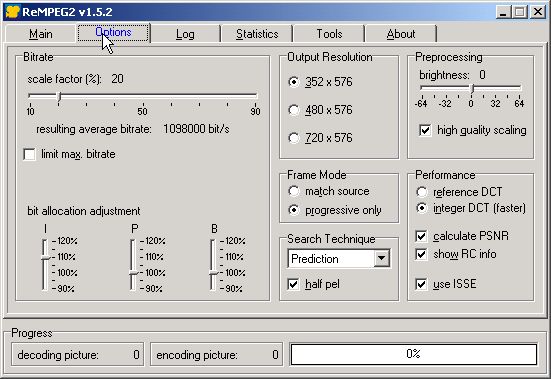
Task: Open the Tools tab
Action: 329,34
